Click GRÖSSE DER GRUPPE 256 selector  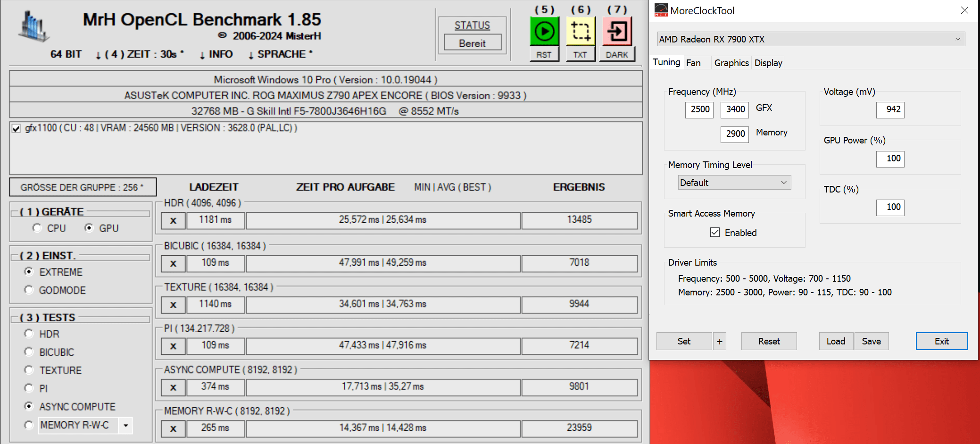coord(83,187)
